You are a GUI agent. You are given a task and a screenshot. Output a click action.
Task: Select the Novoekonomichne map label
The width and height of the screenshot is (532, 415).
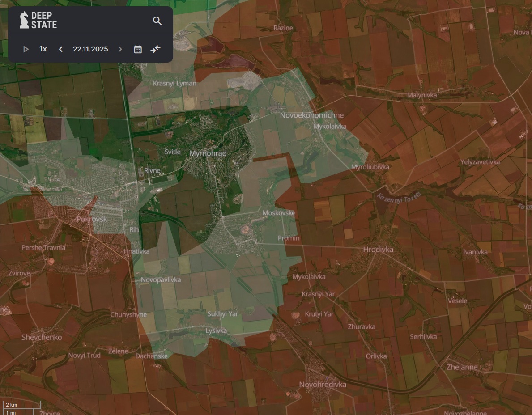click(311, 115)
